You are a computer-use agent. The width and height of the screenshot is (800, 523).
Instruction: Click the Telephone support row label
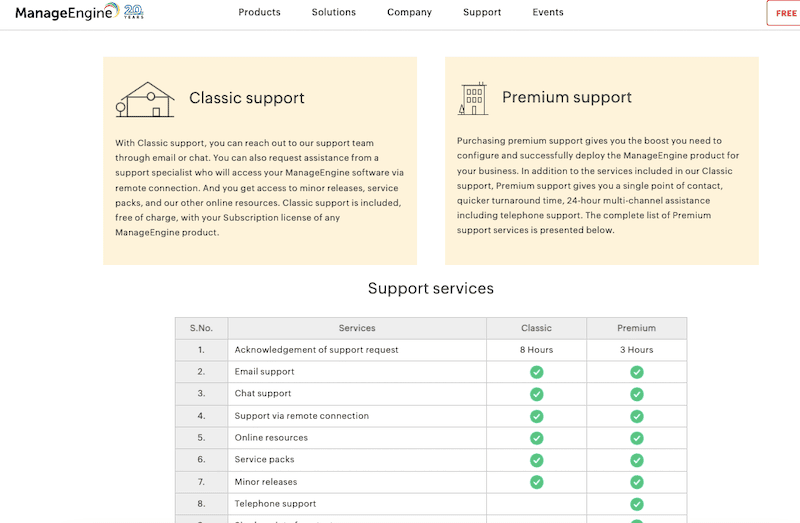tap(275, 504)
